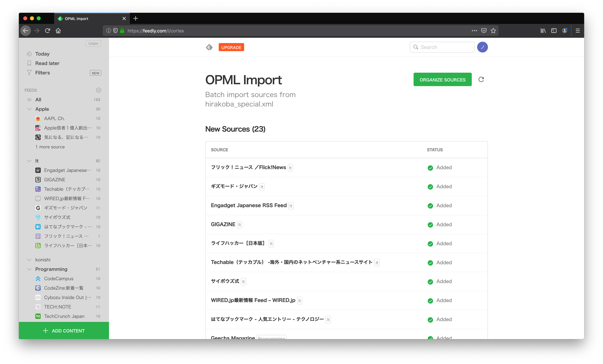The image size is (603, 364).
Task: Click the ADD CONTENT button
Action: tap(64, 331)
